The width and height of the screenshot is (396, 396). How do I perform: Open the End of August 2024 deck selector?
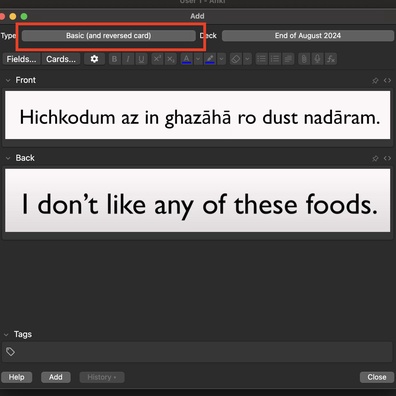pos(308,36)
